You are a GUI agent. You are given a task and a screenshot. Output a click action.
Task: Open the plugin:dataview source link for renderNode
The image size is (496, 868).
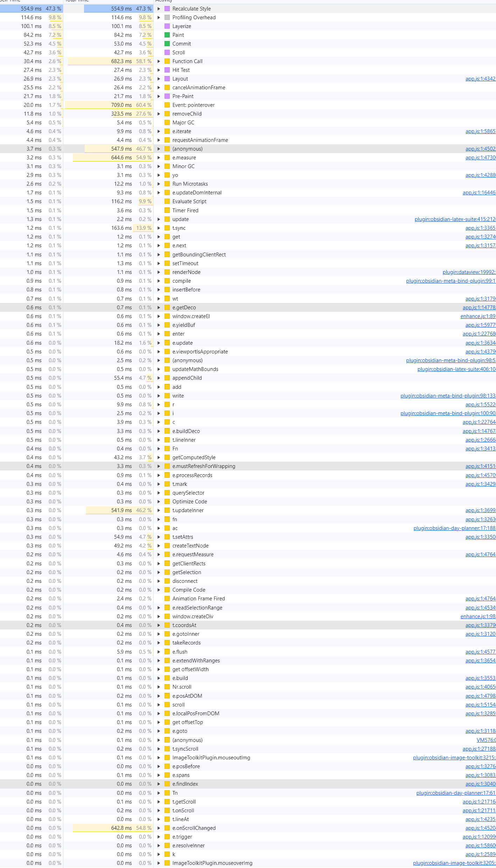click(469, 272)
